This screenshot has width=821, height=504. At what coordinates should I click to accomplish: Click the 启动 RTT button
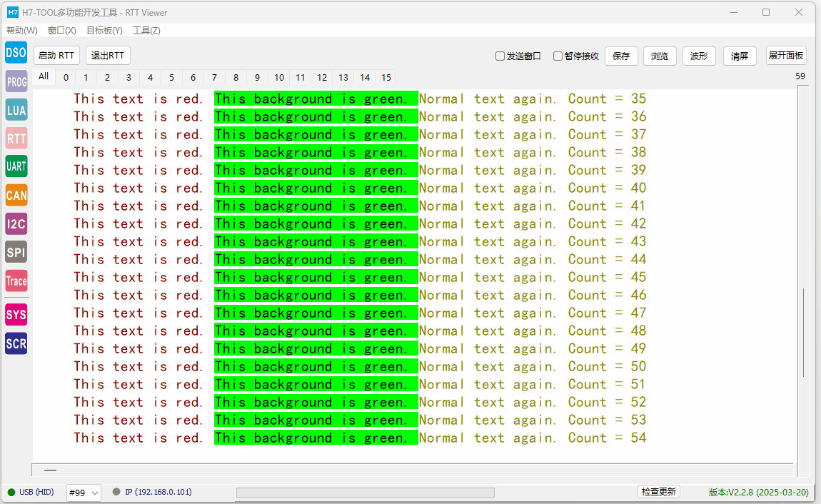[x=56, y=56]
